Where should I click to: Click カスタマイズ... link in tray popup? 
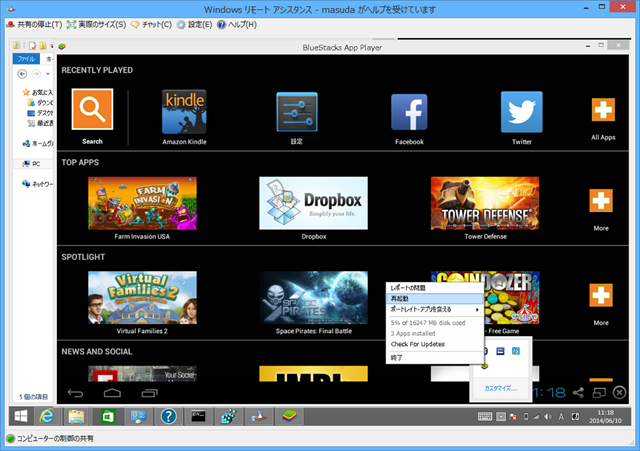click(x=500, y=387)
